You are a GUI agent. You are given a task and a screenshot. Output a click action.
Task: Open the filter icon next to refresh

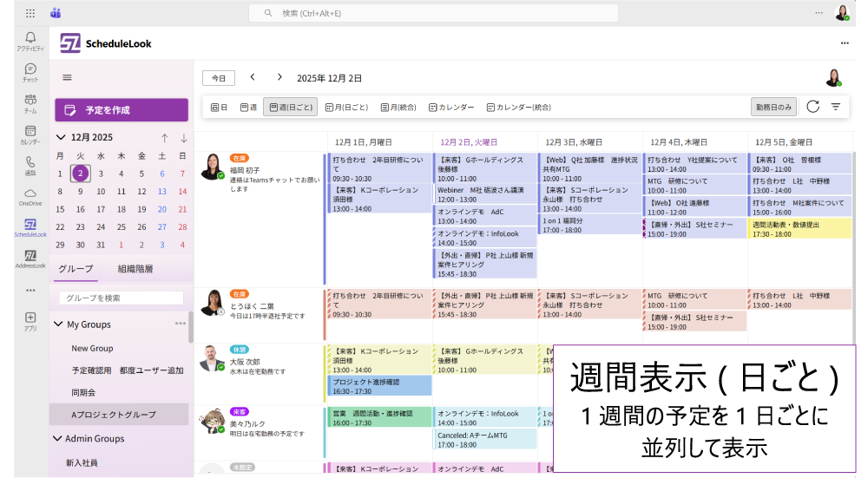click(x=836, y=107)
